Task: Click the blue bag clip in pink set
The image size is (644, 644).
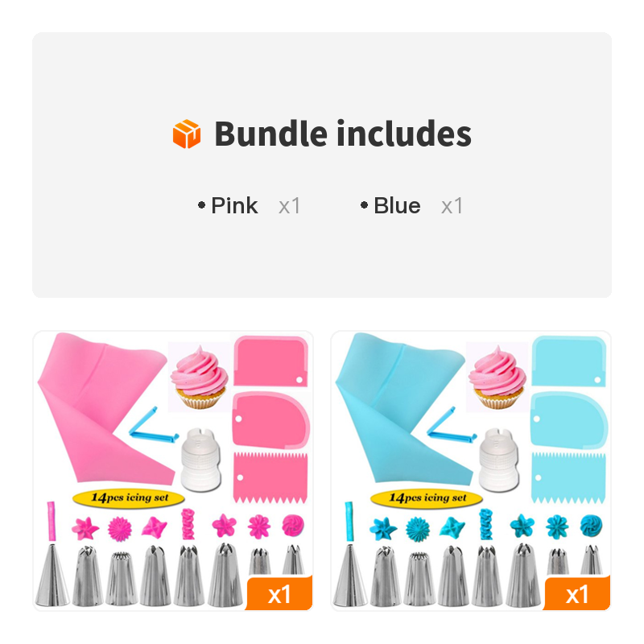Action: [x=154, y=426]
